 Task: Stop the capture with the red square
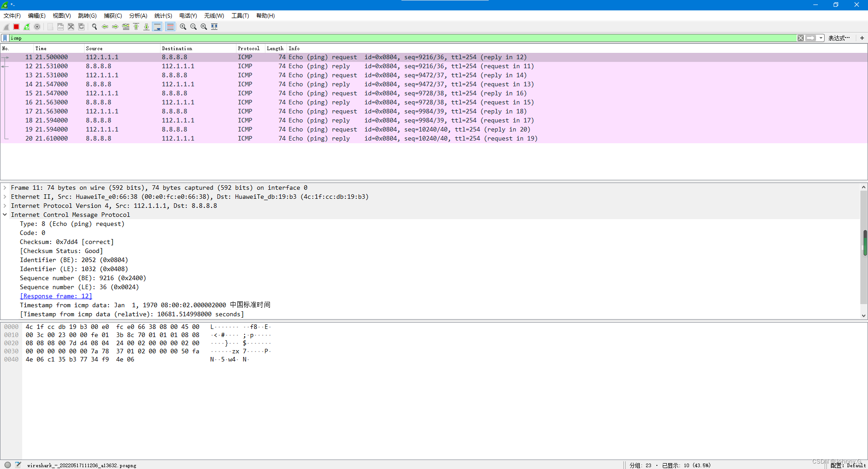(16, 27)
